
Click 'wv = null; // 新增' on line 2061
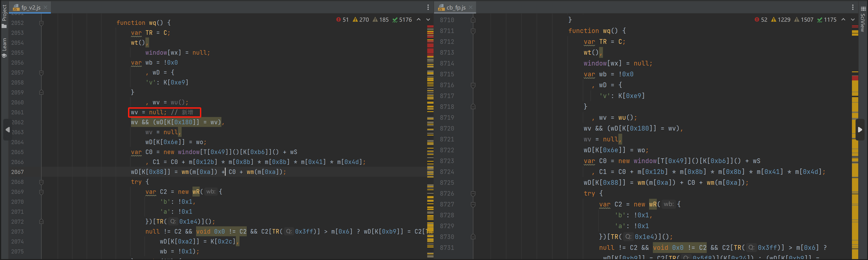[162, 112]
